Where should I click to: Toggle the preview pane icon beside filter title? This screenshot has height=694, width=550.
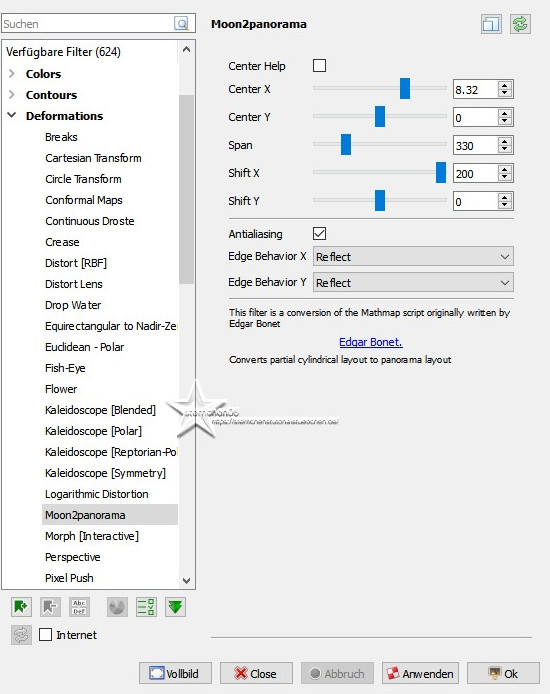click(491, 24)
